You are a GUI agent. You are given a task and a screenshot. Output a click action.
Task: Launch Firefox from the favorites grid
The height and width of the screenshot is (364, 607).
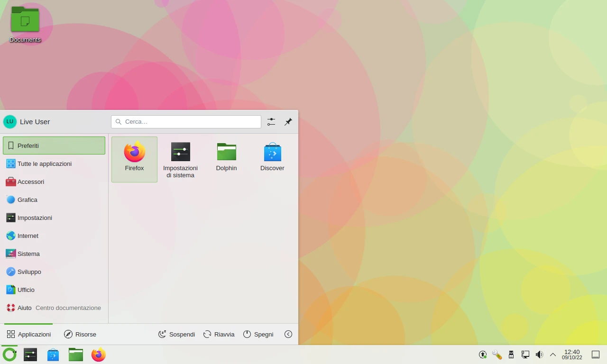pyautogui.click(x=134, y=159)
